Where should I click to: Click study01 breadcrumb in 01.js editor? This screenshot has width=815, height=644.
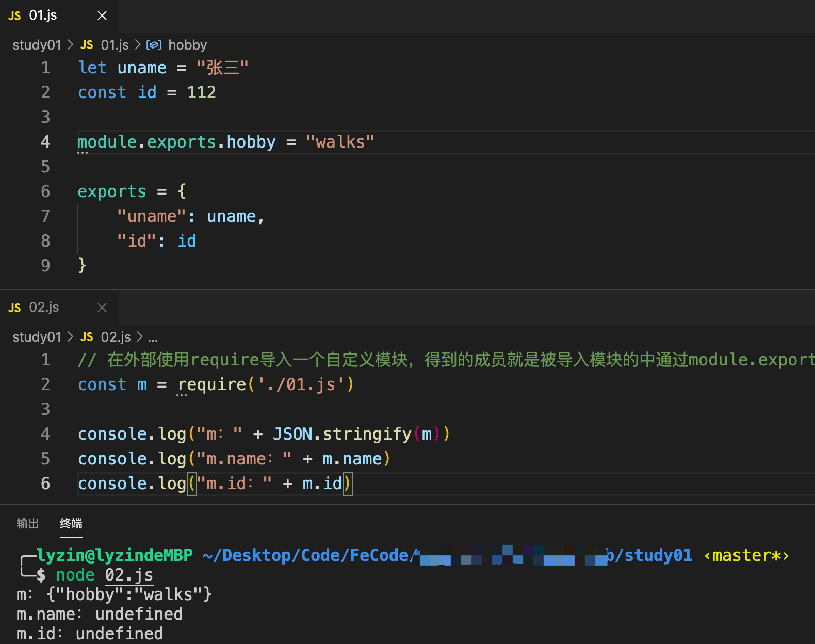[x=37, y=45]
